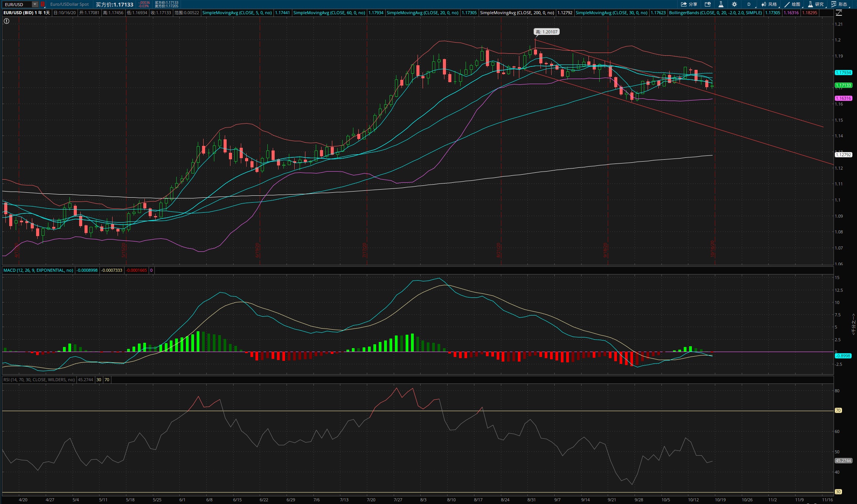Click the -0.8998 MACD axis tag
The height and width of the screenshot is (504, 857).
(x=843, y=356)
